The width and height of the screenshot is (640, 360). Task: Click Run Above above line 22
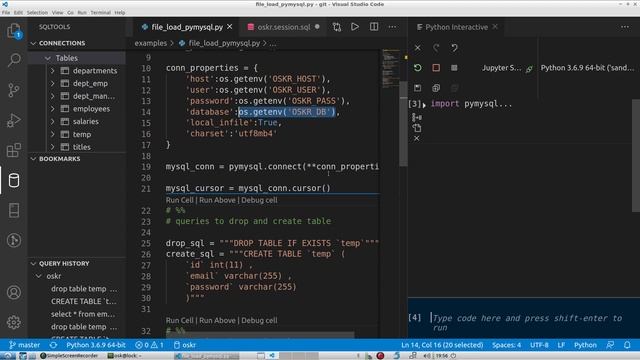tap(217, 200)
